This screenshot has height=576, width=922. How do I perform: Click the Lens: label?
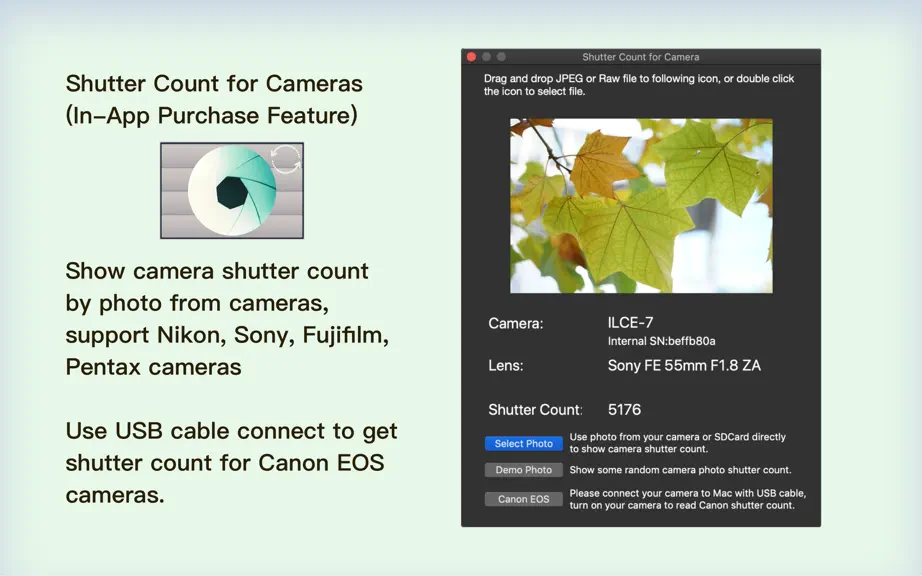tap(506, 366)
